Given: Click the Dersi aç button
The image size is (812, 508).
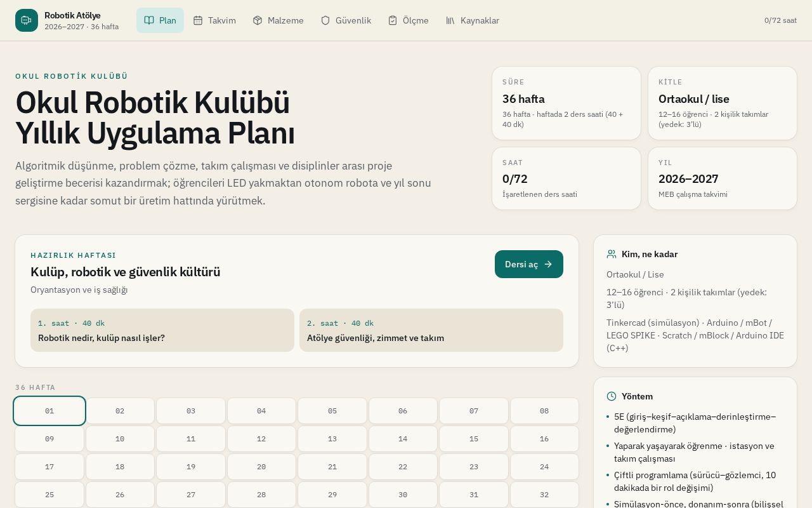Looking at the screenshot, I should 529,264.
